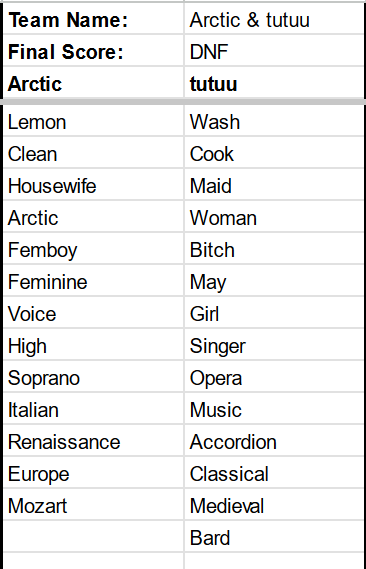The width and height of the screenshot is (366, 569).
Task: Click the Bard cell
Action: 274,537
